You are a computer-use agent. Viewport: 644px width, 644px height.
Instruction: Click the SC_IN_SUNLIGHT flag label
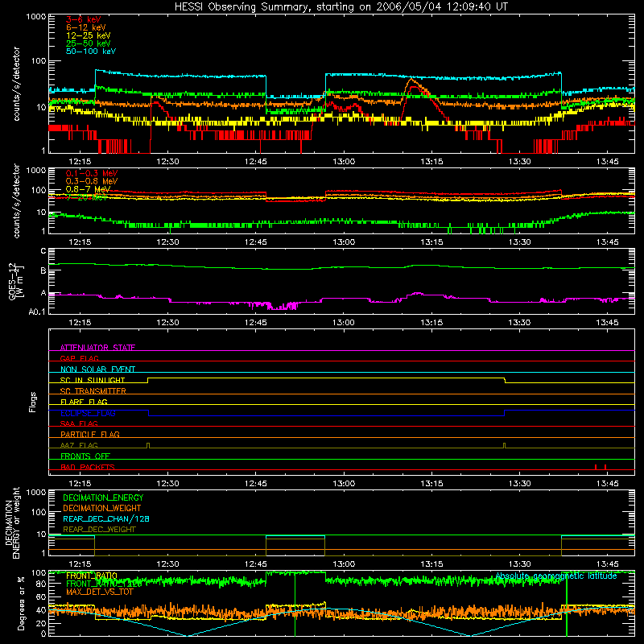pyautogui.click(x=93, y=380)
